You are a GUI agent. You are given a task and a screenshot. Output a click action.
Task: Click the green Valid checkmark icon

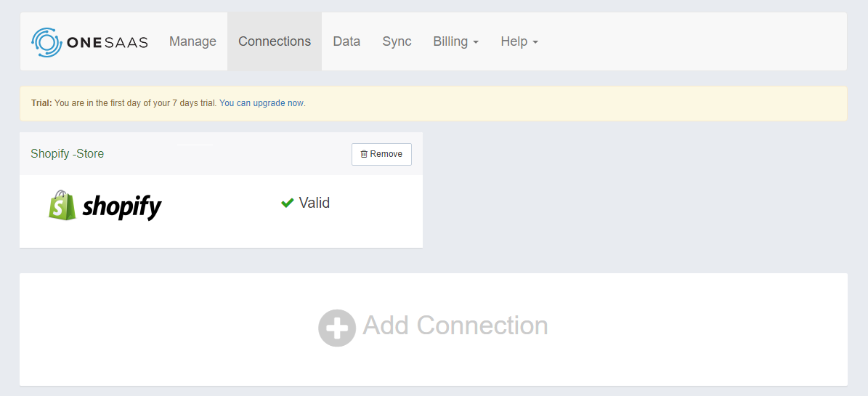click(x=288, y=203)
